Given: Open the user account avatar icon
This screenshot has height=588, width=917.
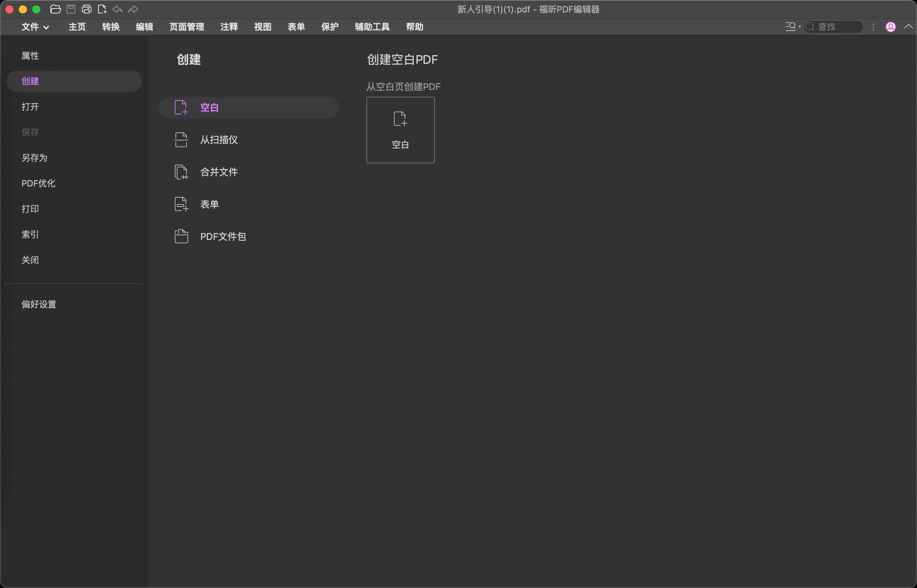Looking at the screenshot, I should 890,27.
